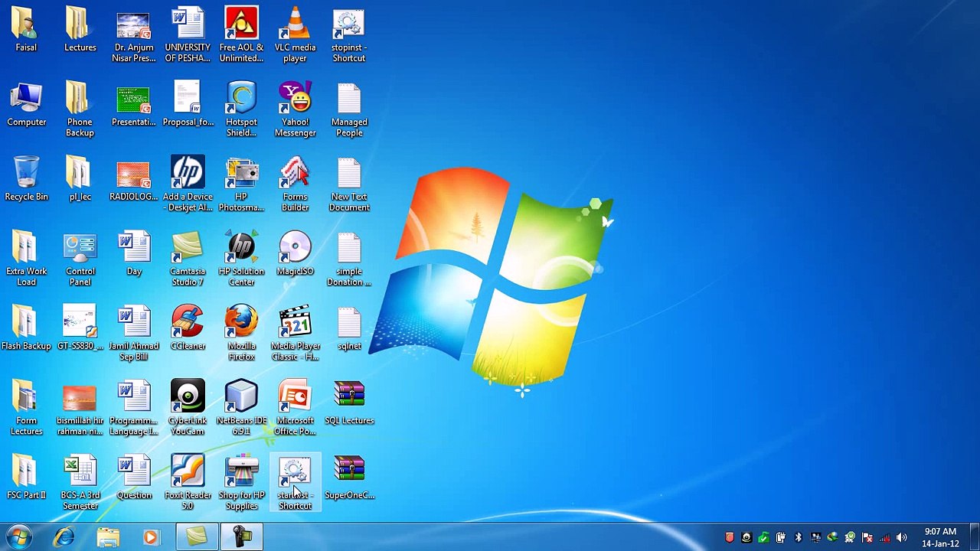Select the New Text Document file
This screenshot has height=551, width=980.
349,184
